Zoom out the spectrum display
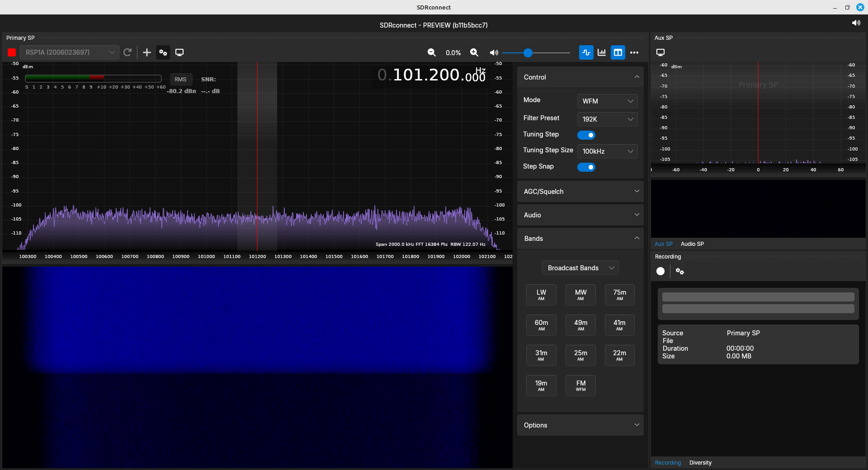The width and height of the screenshot is (868, 470). [432, 52]
